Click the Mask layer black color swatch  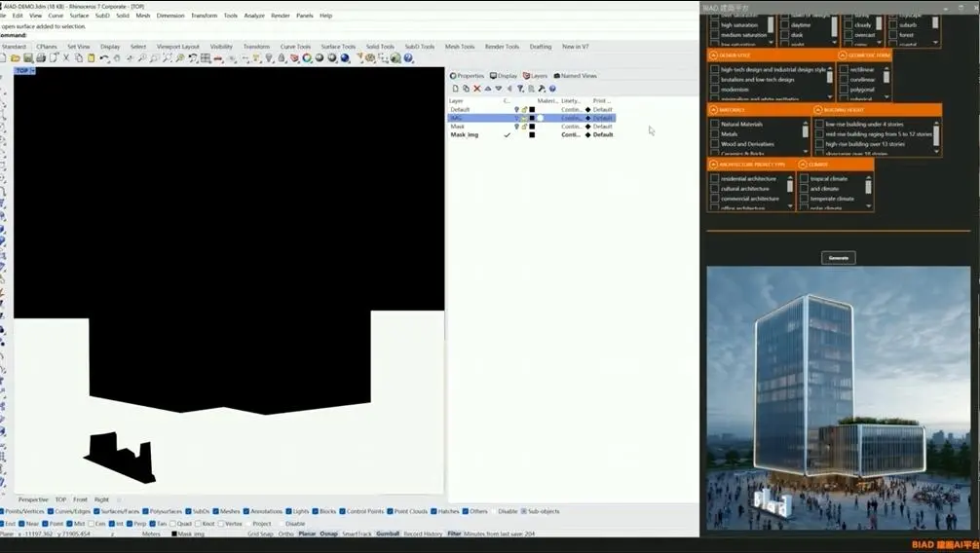pos(532,127)
